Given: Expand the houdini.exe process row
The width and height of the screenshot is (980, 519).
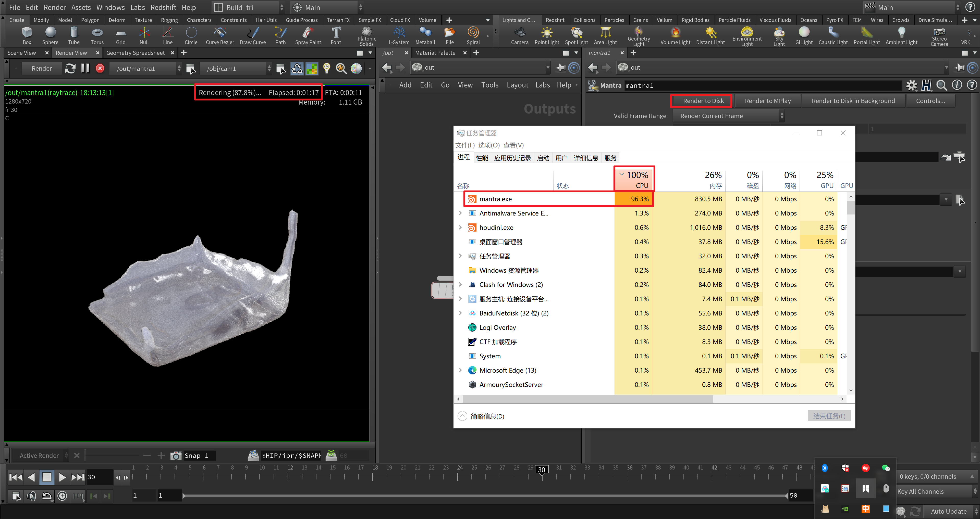Looking at the screenshot, I should (460, 227).
